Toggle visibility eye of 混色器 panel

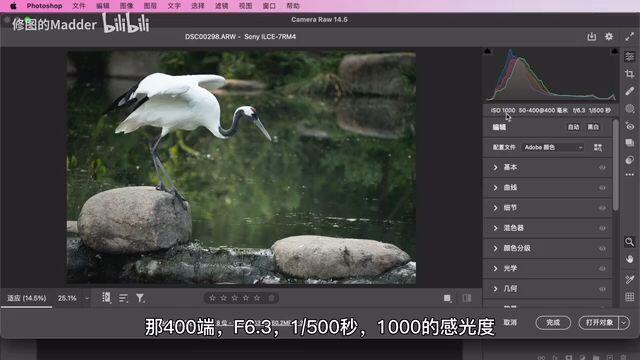pos(602,228)
